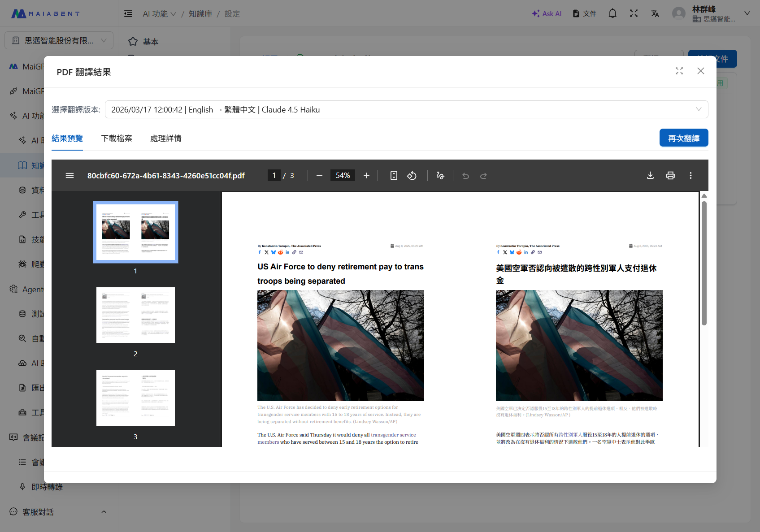
Task: Click the fit to page icon
Action: pyautogui.click(x=394, y=176)
